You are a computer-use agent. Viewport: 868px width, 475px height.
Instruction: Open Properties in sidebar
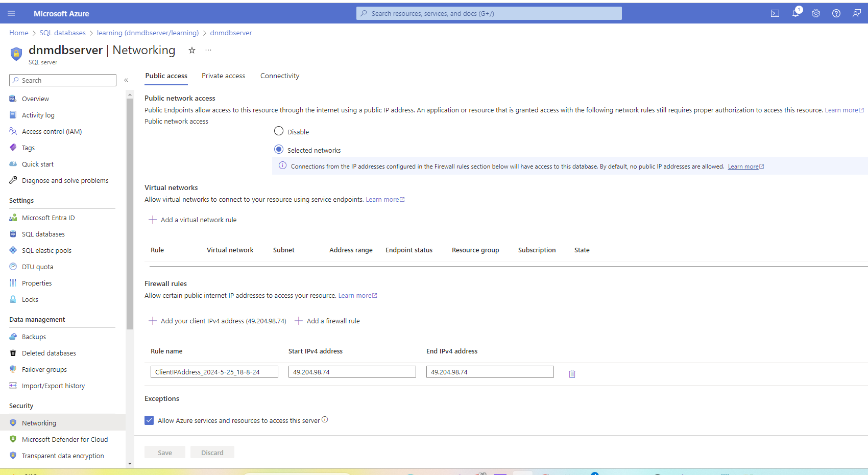(37, 283)
